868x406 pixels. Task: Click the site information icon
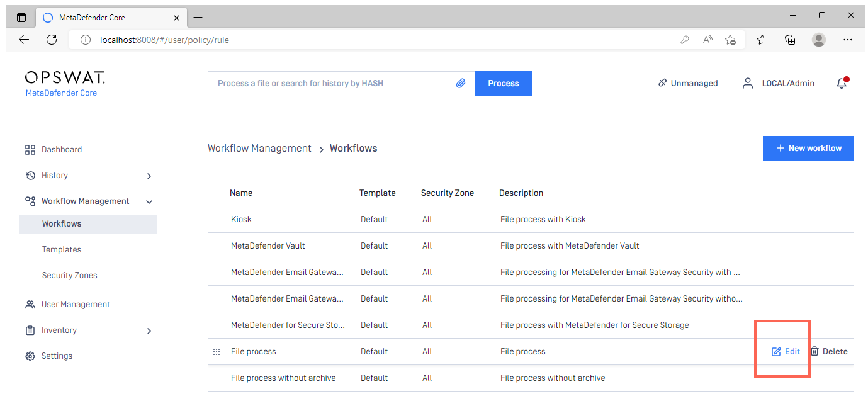pyautogui.click(x=86, y=40)
